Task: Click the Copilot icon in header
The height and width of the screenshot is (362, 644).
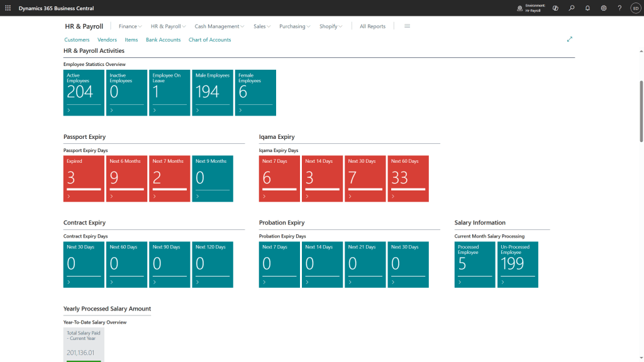Action: point(555,8)
